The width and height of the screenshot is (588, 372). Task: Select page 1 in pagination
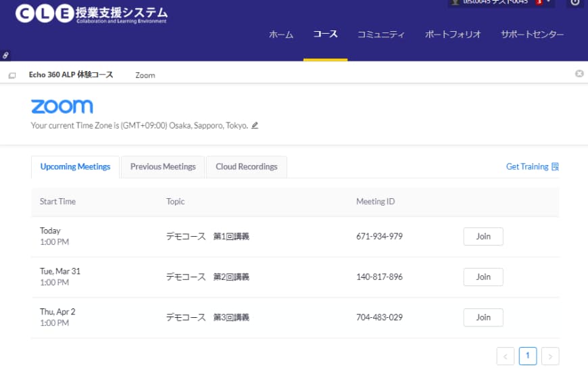point(528,356)
